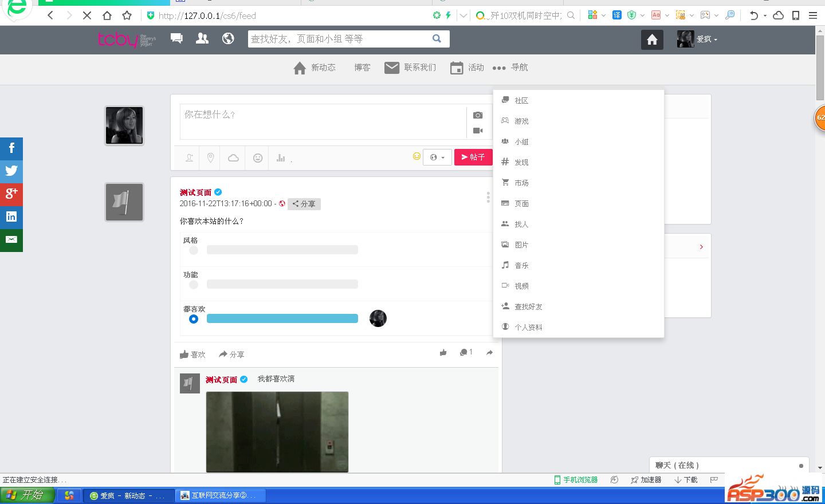Open the messages chat bubble icon in header

(176, 38)
